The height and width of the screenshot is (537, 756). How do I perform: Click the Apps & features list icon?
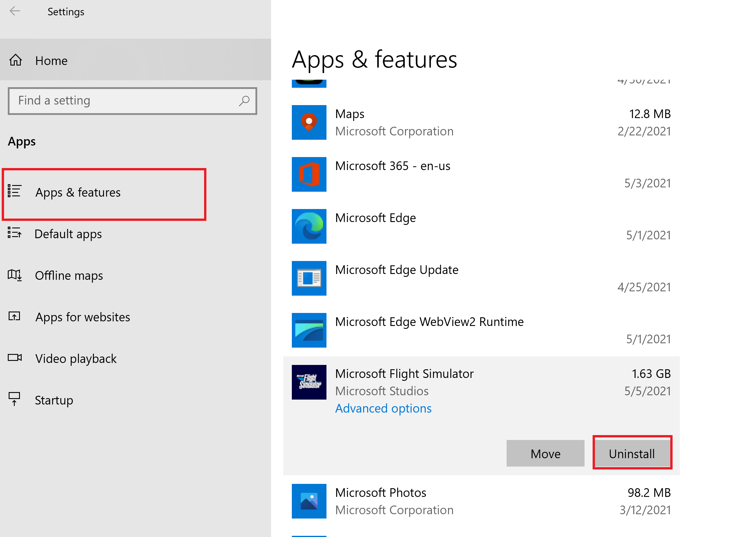point(14,191)
